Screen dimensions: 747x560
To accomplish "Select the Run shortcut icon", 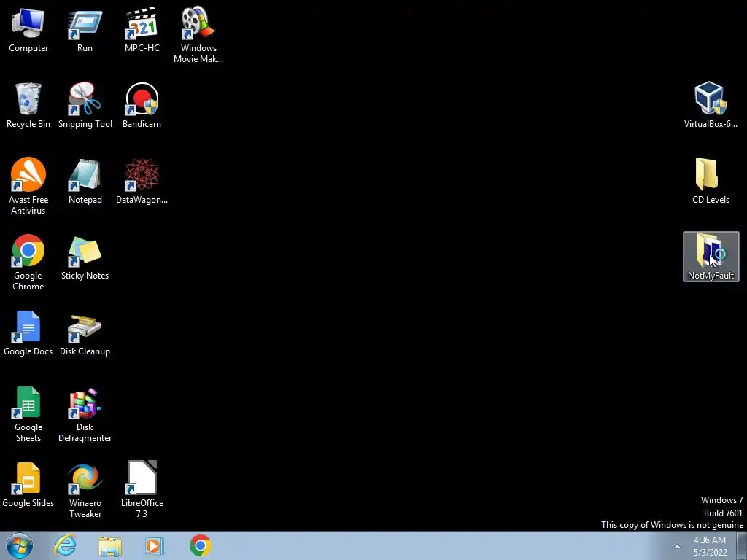I will coord(85,30).
